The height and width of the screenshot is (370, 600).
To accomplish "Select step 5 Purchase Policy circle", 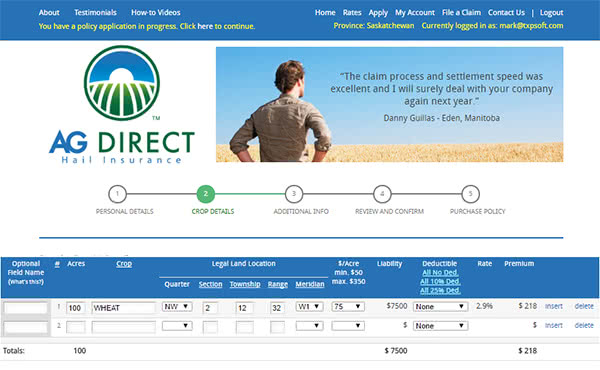I will pyautogui.click(x=470, y=194).
